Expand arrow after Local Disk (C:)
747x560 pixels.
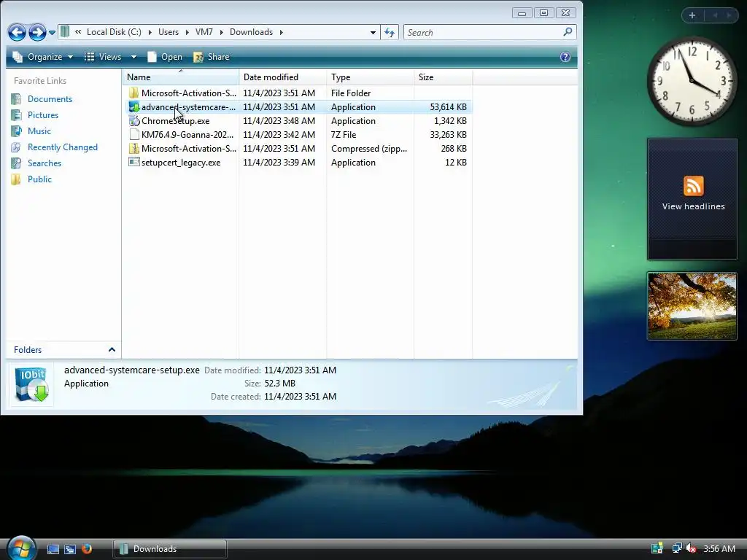pyautogui.click(x=150, y=32)
